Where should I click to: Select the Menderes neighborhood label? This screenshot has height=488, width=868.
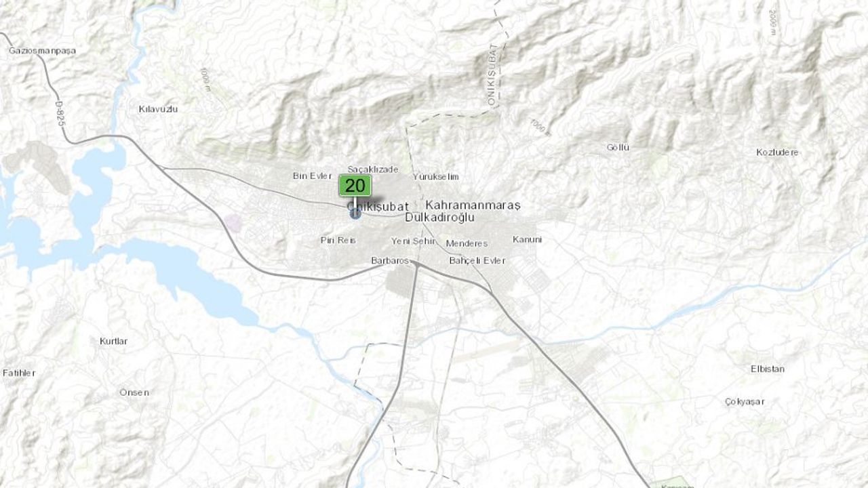coord(467,243)
